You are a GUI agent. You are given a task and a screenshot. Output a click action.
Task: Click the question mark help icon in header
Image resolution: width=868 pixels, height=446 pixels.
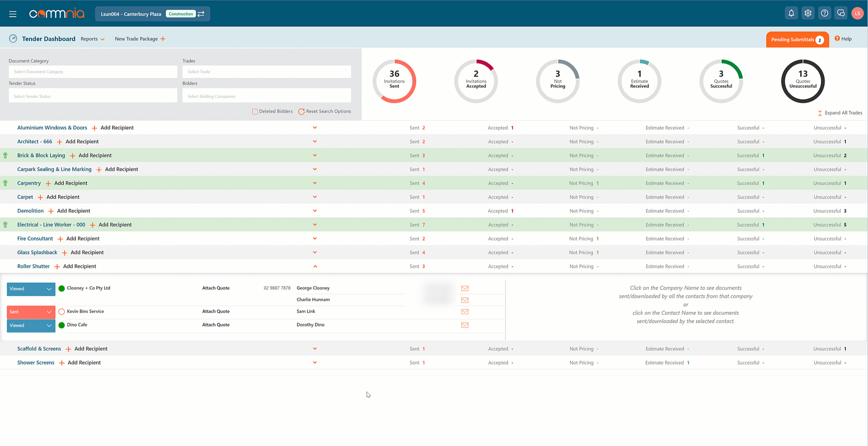pyautogui.click(x=825, y=13)
